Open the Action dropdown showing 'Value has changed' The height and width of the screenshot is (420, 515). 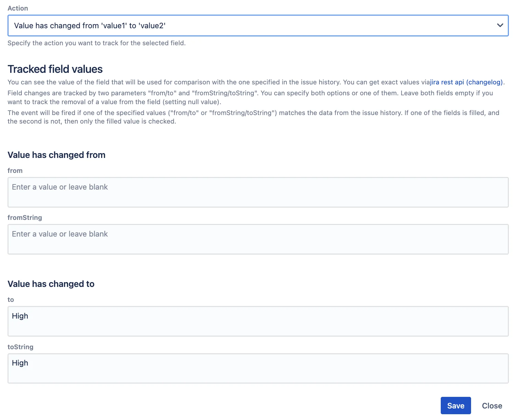(x=258, y=26)
